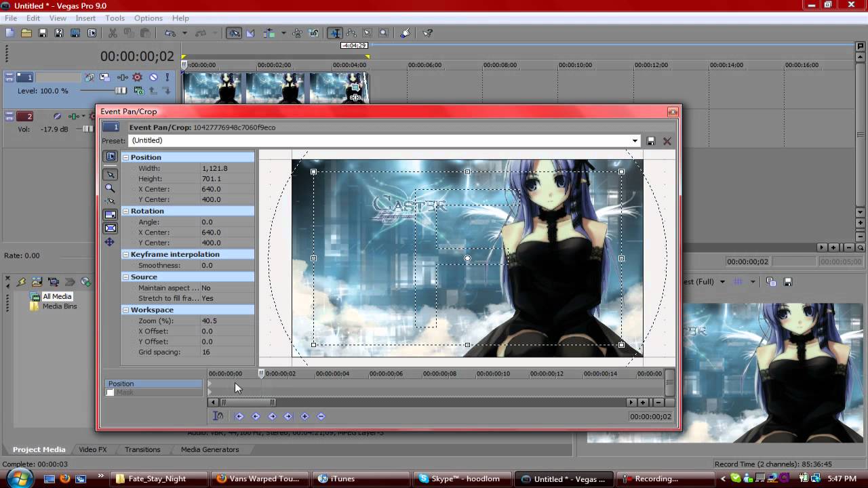Remove unused media lightning icon
Screen dimensions: 868x488
click(x=20, y=282)
